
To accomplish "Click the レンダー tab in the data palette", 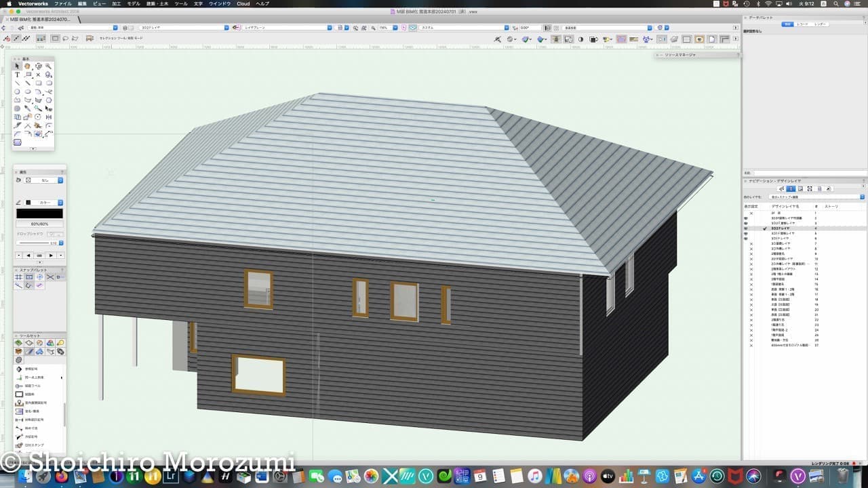I will point(820,24).
